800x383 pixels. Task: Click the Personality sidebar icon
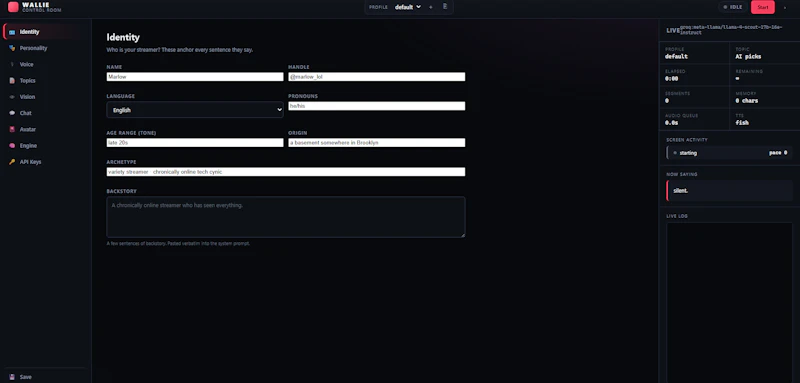point(12,48)
